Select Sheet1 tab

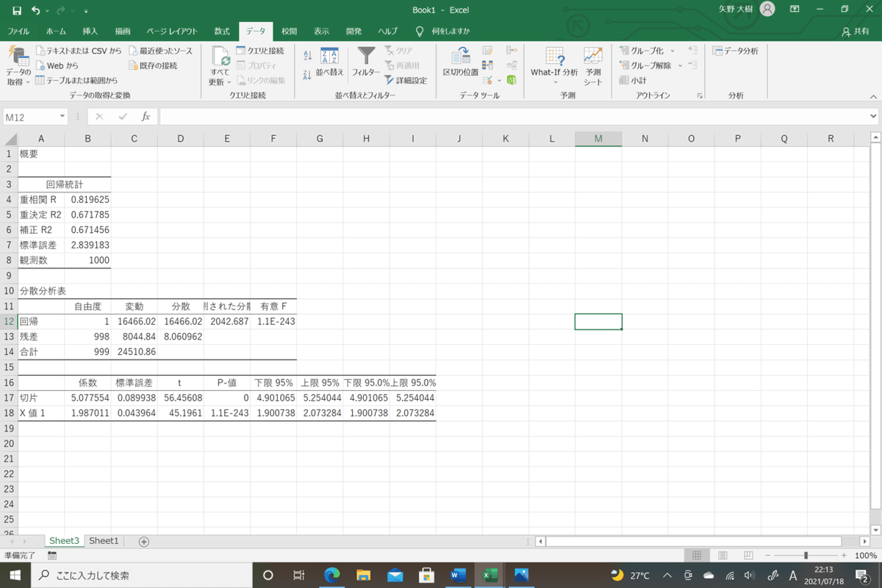(x=104, y=541)
